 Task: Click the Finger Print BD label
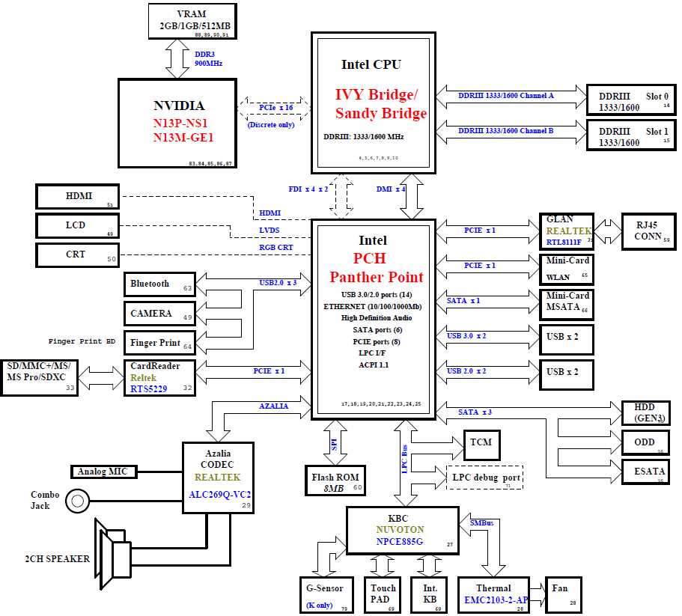pyautogui.click(x=82, y=341)
